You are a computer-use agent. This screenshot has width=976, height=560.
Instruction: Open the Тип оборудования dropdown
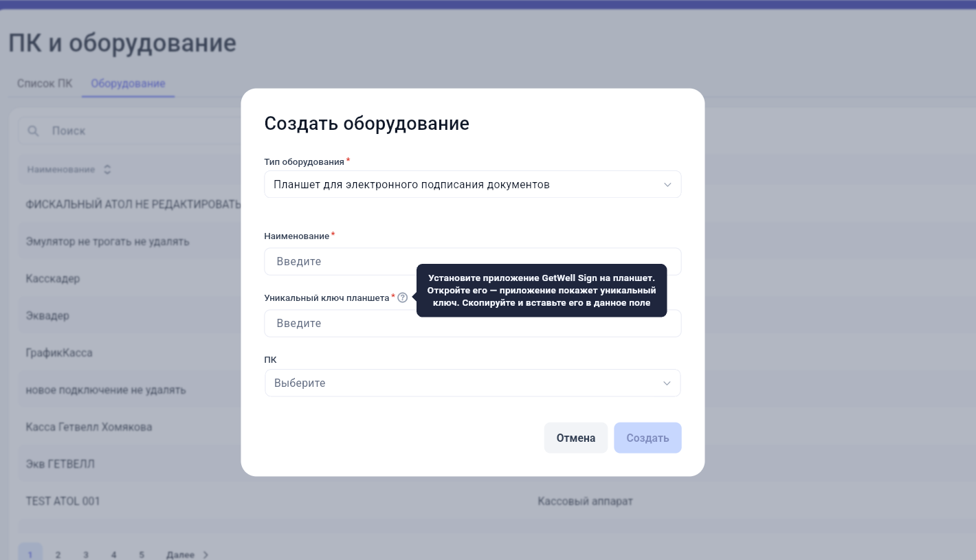tap(473, 184)
